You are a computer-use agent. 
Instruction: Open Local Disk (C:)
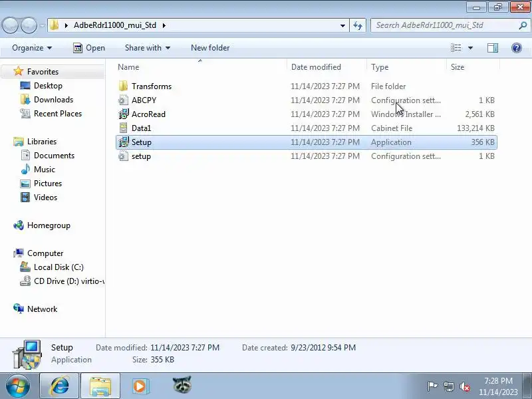(x=59, y=267)
